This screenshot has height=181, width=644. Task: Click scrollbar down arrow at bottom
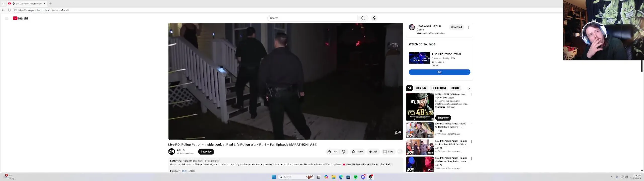point(642,171)
